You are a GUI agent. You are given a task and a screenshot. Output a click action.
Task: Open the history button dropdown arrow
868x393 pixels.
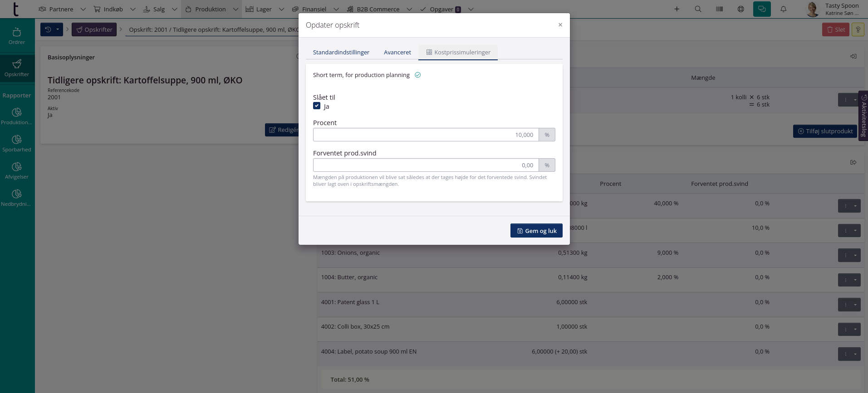point(58,29)
